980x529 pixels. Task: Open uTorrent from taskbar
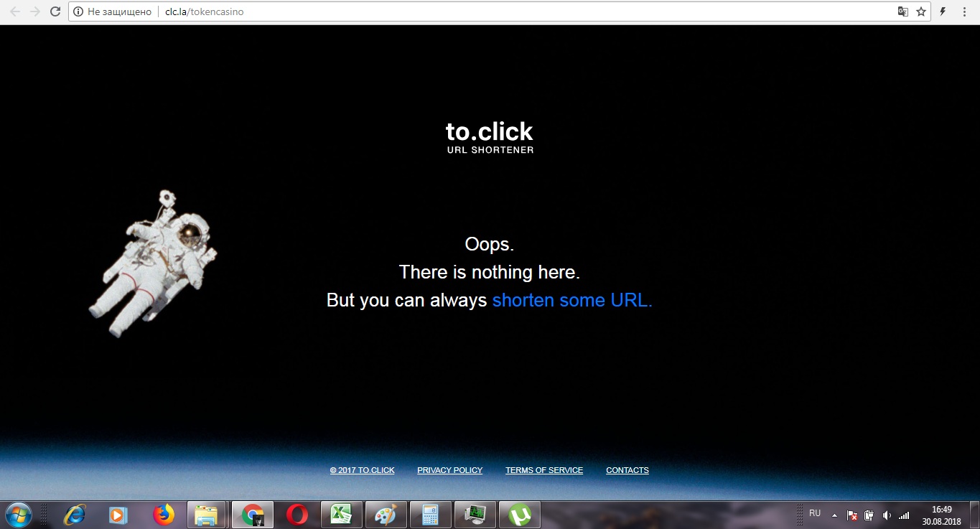519,515
